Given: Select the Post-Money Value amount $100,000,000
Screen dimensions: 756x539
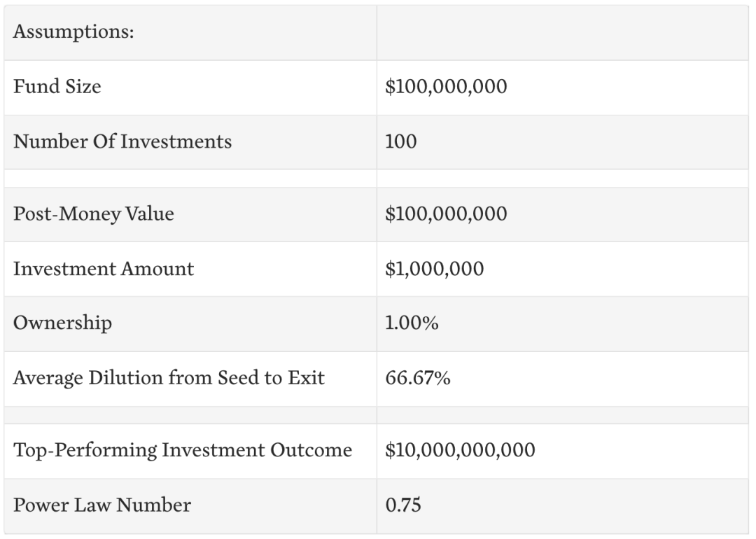Looking at the screenshot, I should (446, 214).
